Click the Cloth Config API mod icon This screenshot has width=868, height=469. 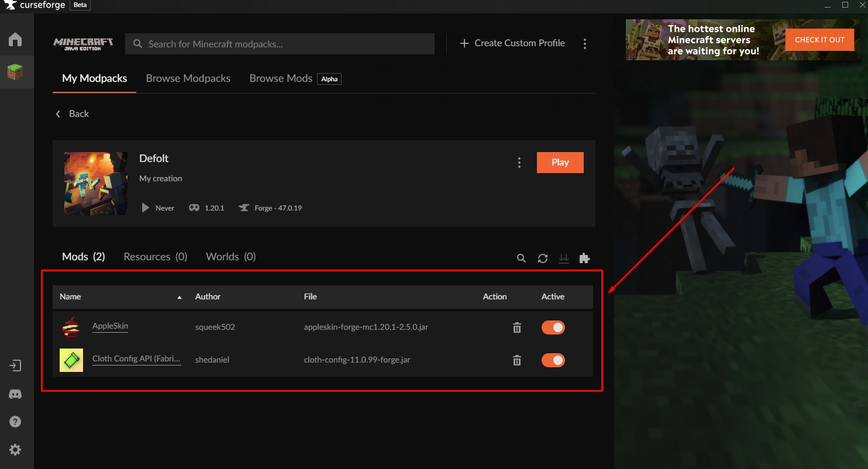pos(71,360)
